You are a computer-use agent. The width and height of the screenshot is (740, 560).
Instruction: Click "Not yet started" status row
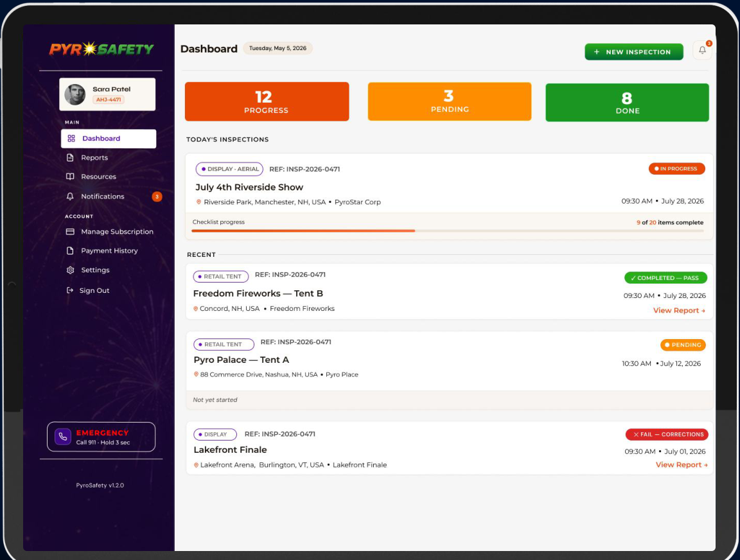pos(449,399)
